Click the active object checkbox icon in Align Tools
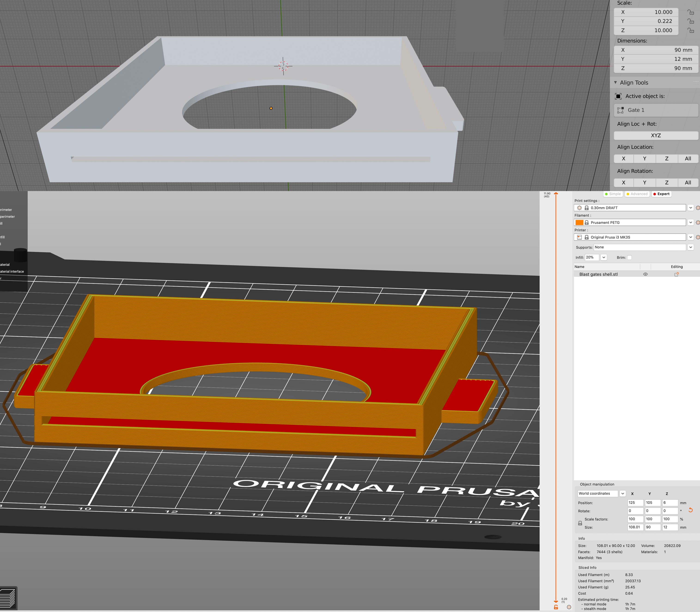Image resolution: width=700 pixels, height=612 pixels. [x=618, y=96]
